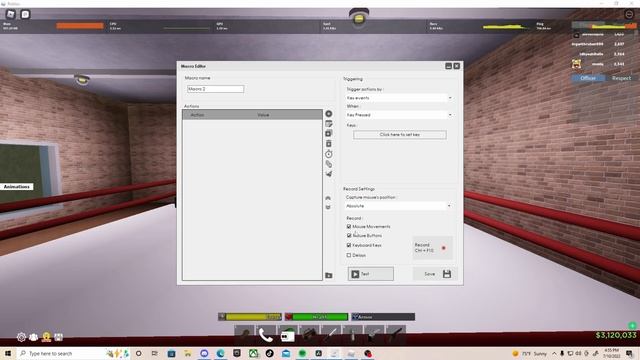The height and width of the screenshot is (360, 640).
Task: Click the $3,120,033 cash amount
Action: (616, 335)
